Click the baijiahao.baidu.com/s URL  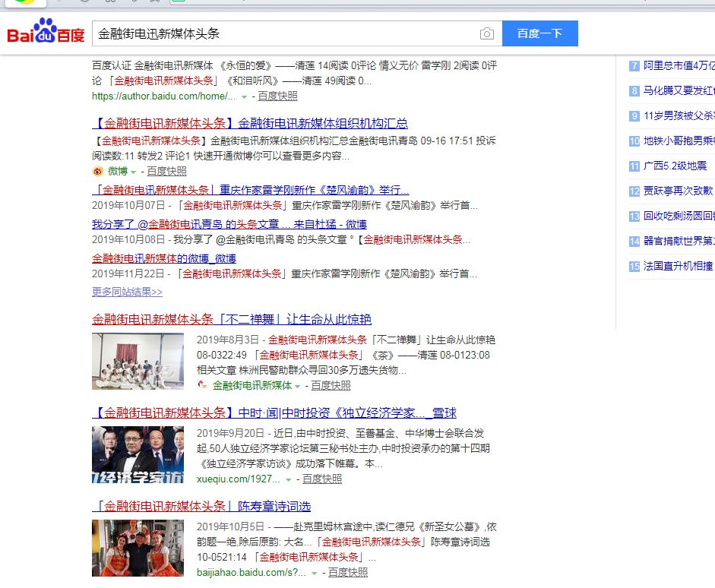(x=252, y=573)
